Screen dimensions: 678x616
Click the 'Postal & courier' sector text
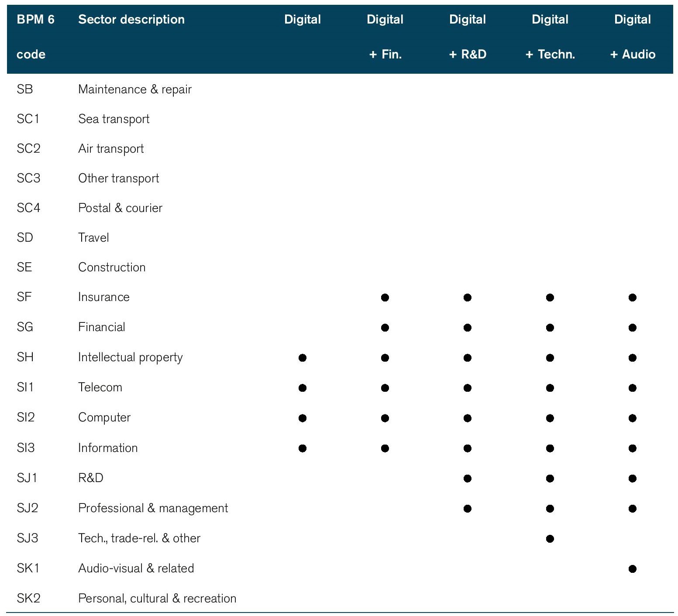120,208
